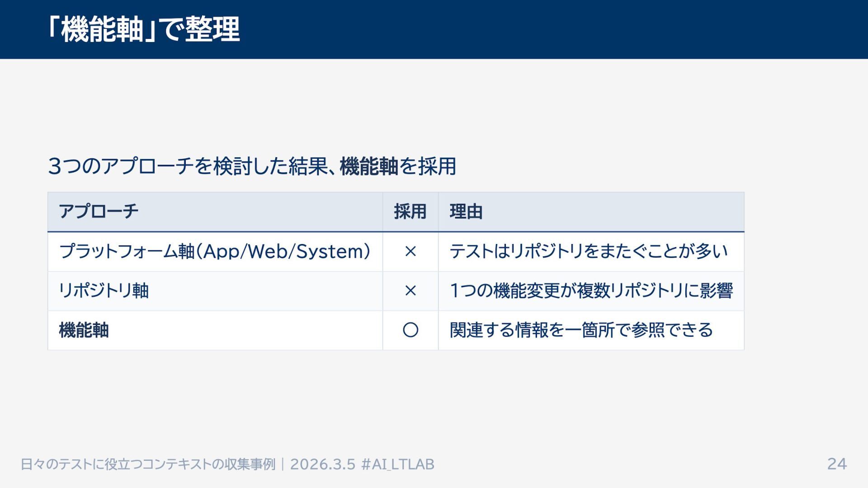
Task: Click footer title 日々のテストに役立つコンテキストの収集事例
Action: coord(148,464)
